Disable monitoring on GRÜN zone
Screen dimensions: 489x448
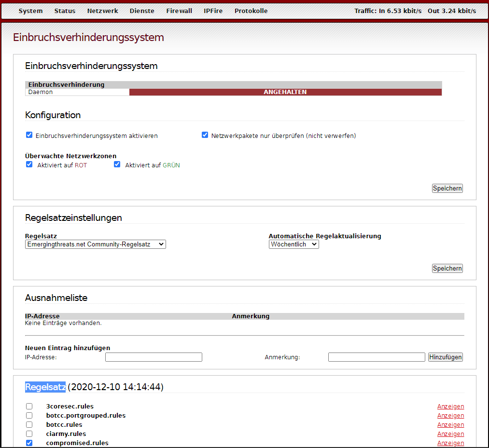[x=117, y=164]
